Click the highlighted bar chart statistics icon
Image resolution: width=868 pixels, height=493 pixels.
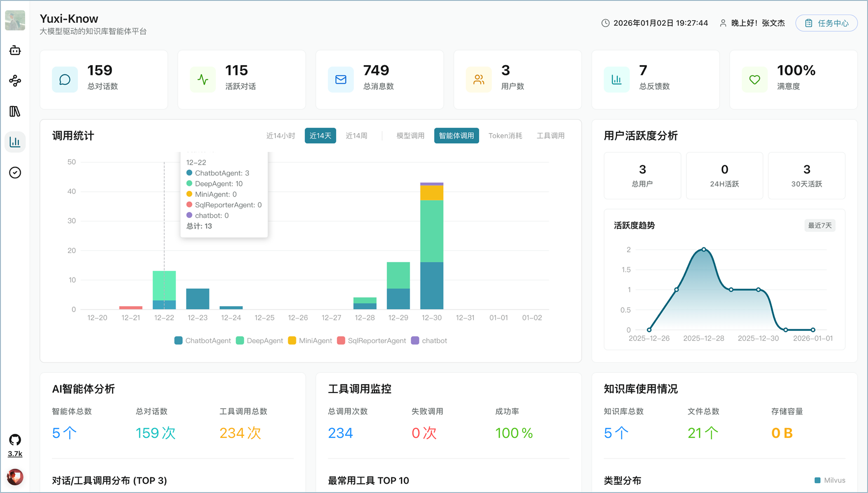pyautogui.click(x=15, y=141)
